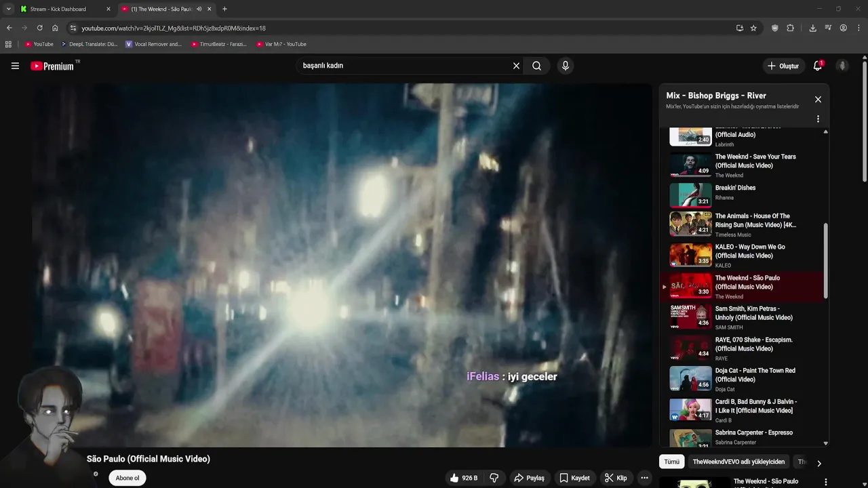This screenshot has height=488, width=868.
Task: Select current São Paulo playlist item
Action: 743,287
